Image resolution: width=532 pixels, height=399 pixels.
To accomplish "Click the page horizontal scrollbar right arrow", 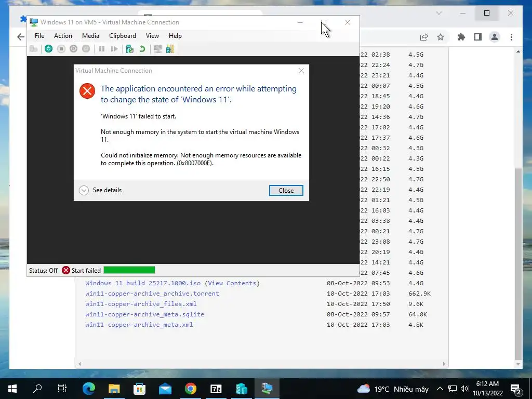I will click(444, 364).
